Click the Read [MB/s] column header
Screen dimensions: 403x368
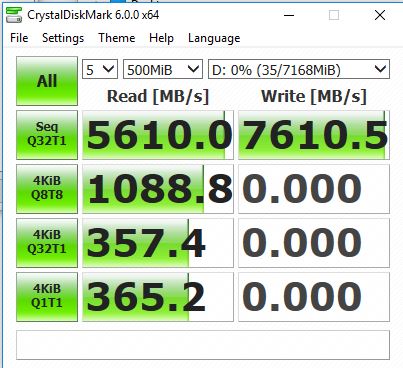(158, 97)
